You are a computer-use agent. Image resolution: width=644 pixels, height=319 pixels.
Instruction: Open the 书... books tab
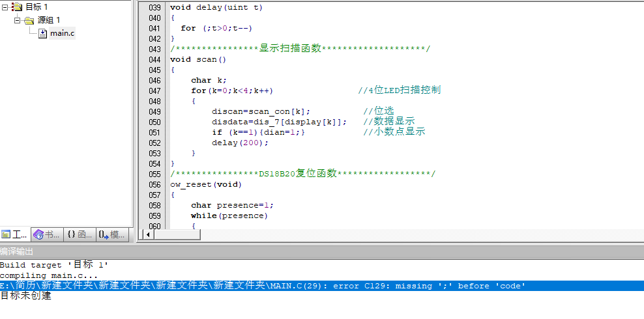(47, 234)
